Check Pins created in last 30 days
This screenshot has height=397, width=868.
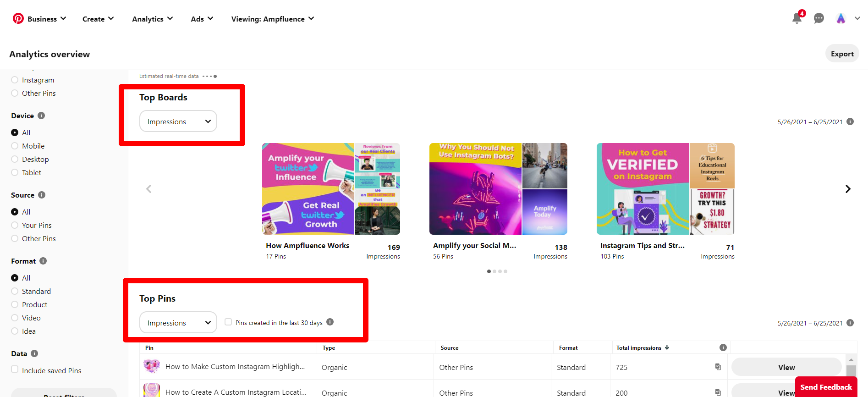pyautogui.click(x=228, y=322)
